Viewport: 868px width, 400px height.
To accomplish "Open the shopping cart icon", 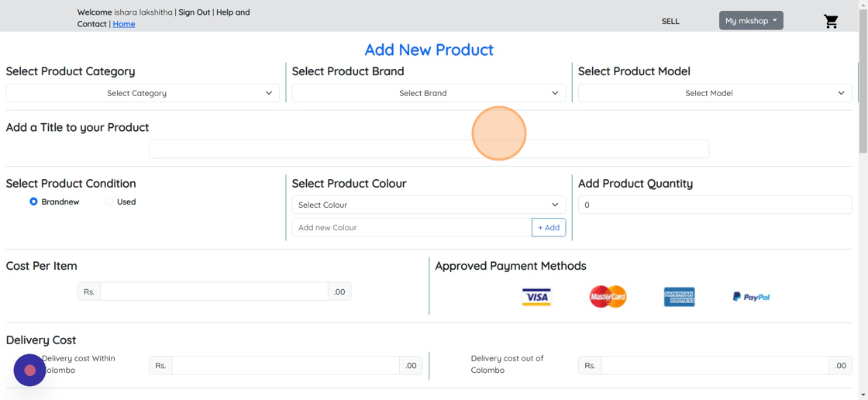I will [831, 21].
